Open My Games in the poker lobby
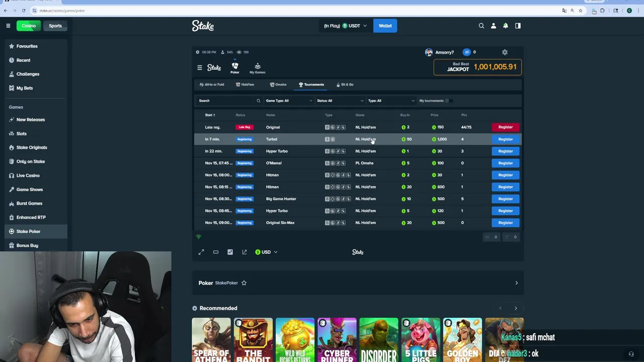 [x=258, y=68]
